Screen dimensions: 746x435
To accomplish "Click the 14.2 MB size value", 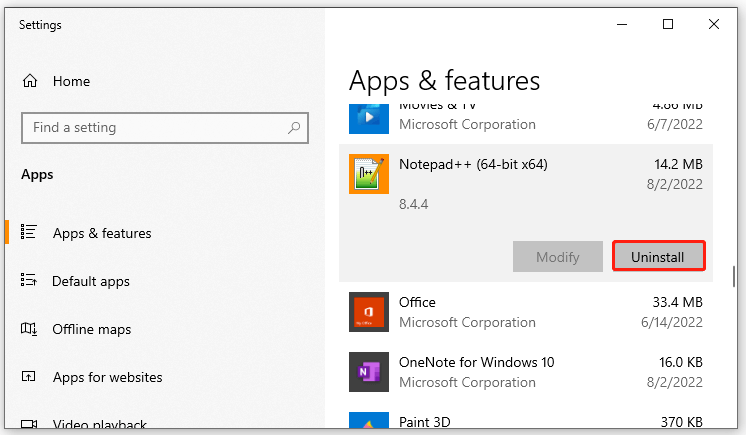I will [678, 164].
